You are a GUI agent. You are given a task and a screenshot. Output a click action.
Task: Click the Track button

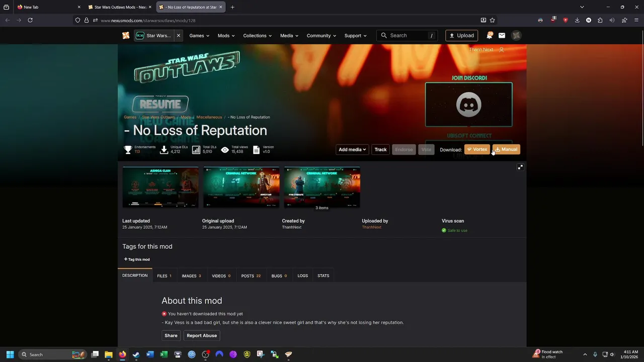tap(380, 149)
